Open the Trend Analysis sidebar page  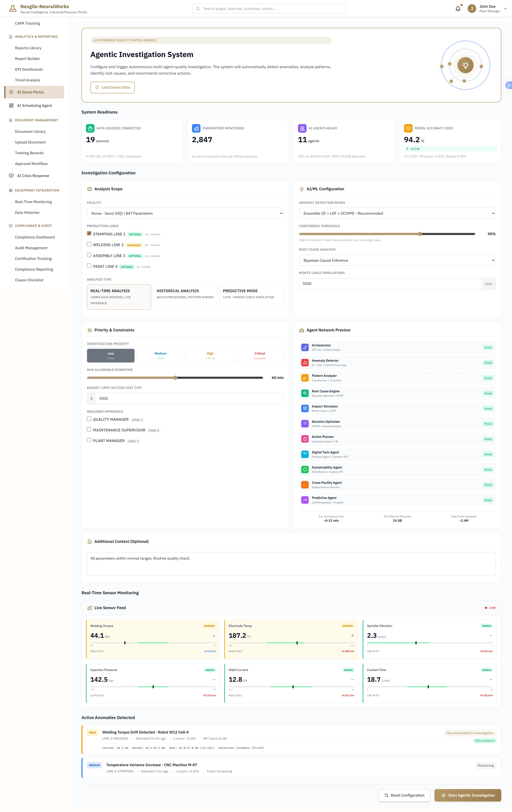click(28, 80)
